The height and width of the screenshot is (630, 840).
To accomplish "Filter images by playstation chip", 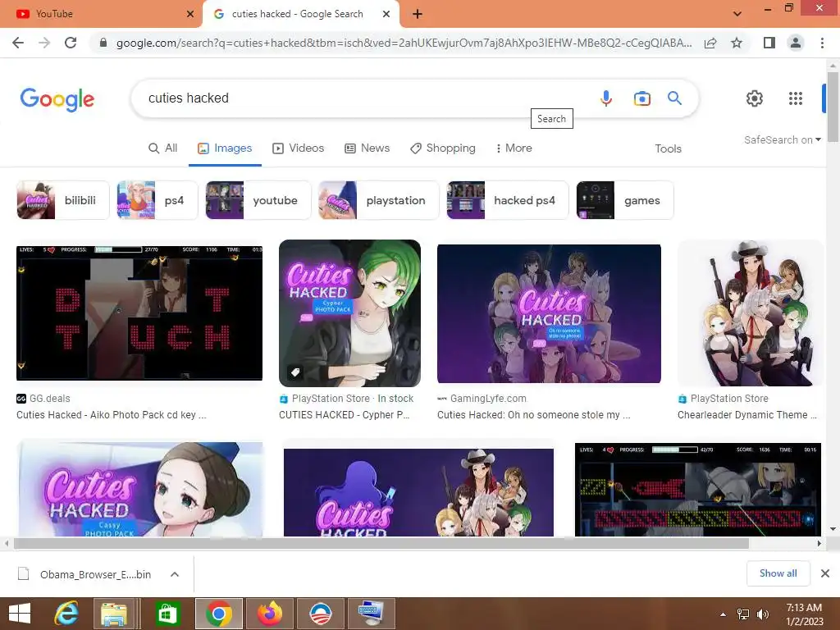I will point(378,200).
